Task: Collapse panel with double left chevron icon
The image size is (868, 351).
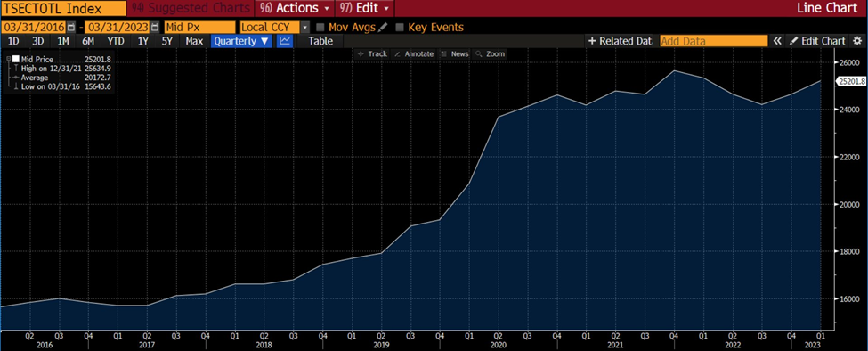Action: (777, 41)
